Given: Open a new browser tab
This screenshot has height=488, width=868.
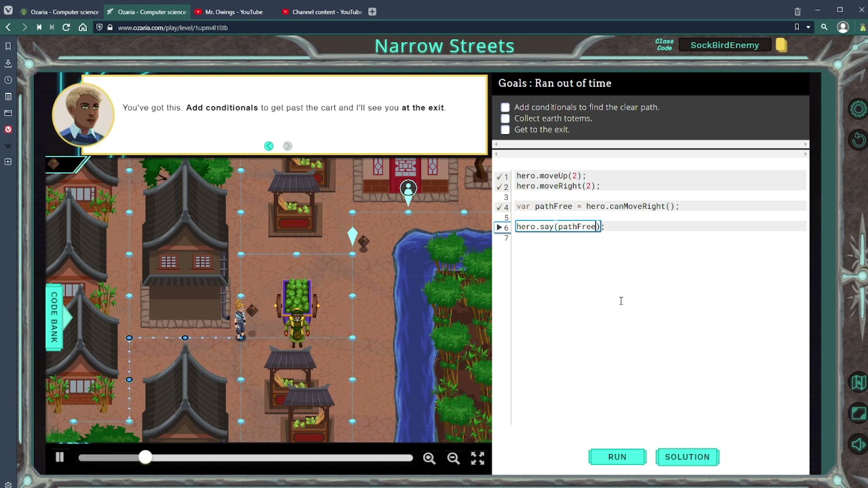Looking at the screenshot, I should [x=372, y=12].
